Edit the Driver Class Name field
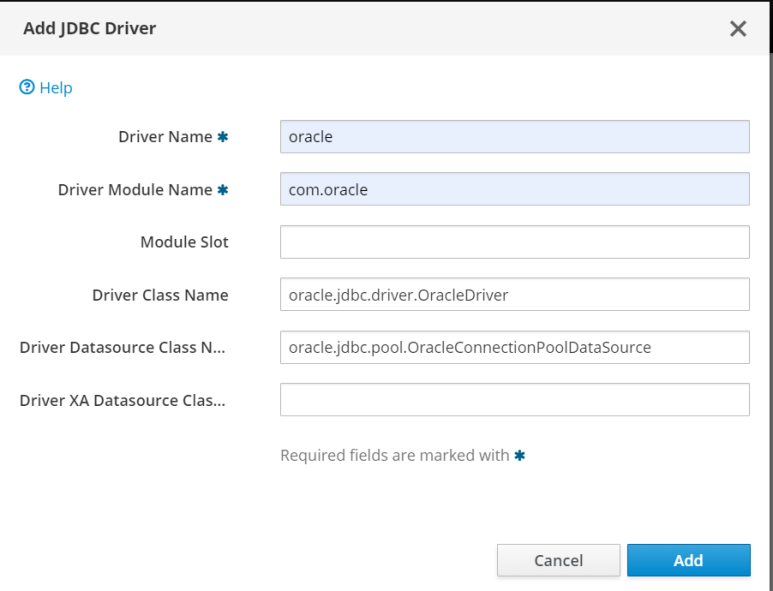 coord(515,295)
